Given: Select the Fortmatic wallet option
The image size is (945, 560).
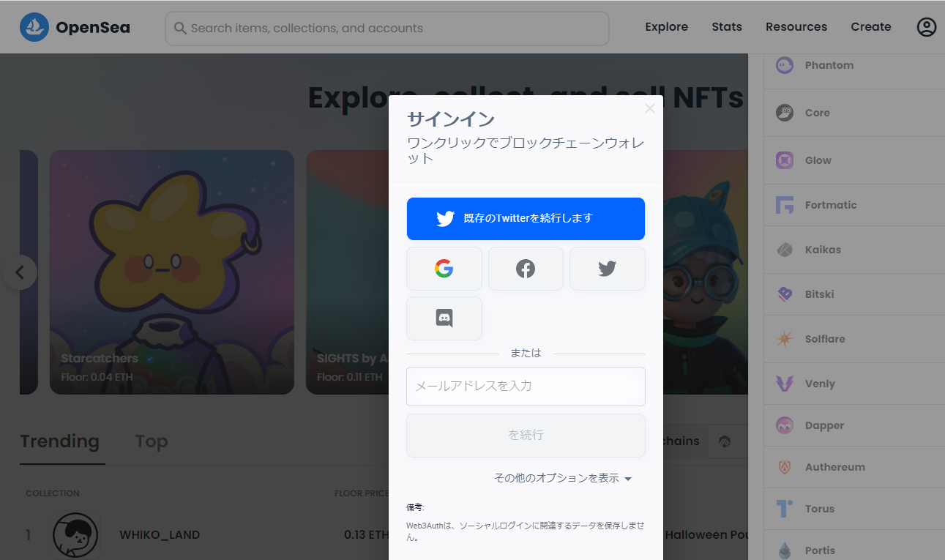Looking at the screenshot, I should (x=784, y=204).
